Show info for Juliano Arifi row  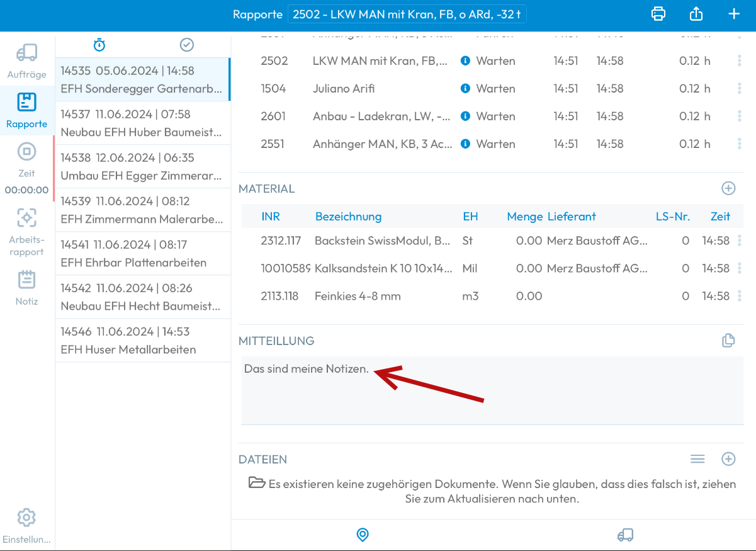(465, 89)
